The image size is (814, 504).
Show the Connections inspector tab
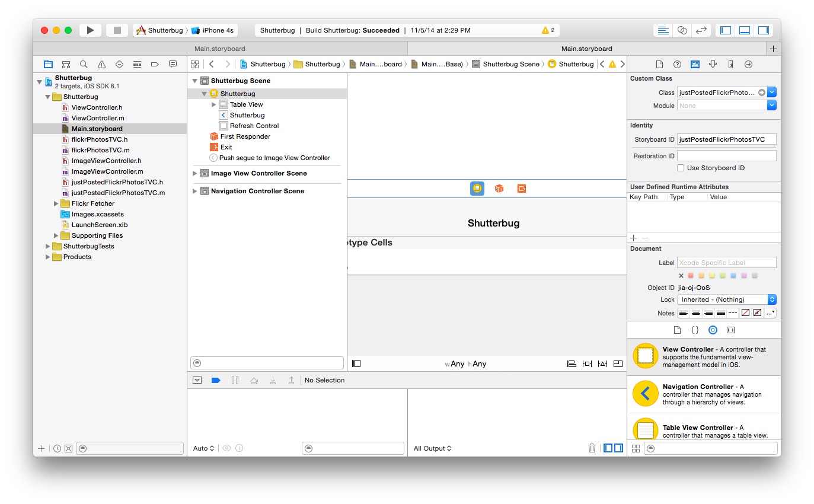click(748, 64)
